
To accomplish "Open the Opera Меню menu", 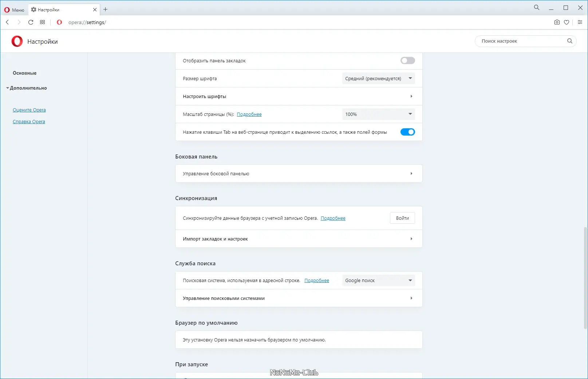I will [14, 10].
